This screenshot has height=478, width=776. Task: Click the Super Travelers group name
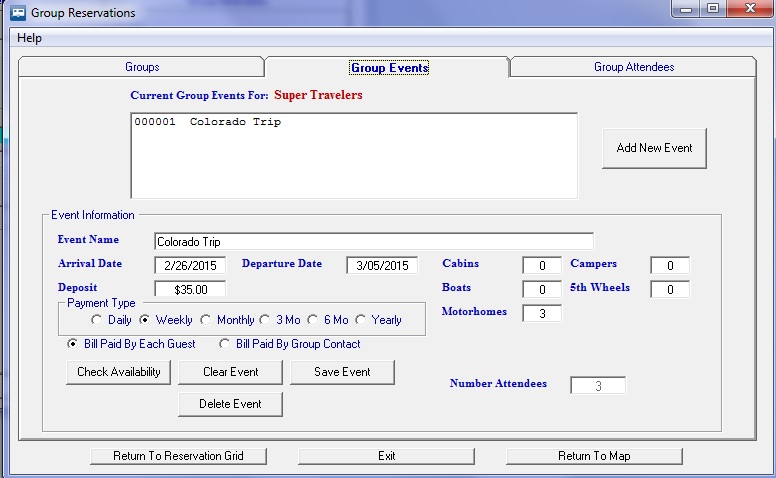click(x=318, y=95)
